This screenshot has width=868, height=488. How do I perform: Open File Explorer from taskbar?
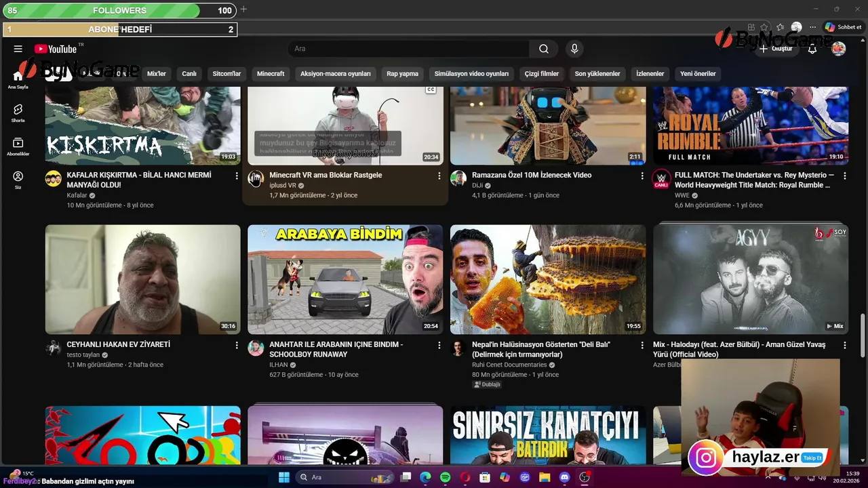(545, 477)
